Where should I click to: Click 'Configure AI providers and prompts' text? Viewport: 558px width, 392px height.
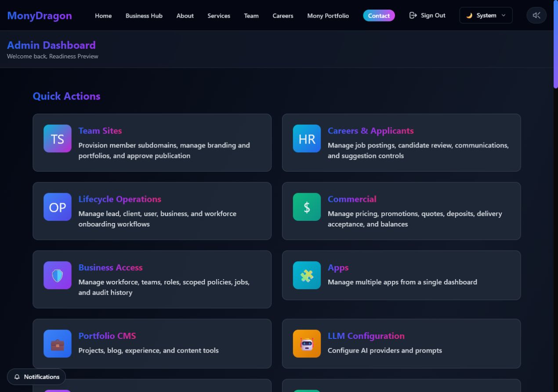385,351
